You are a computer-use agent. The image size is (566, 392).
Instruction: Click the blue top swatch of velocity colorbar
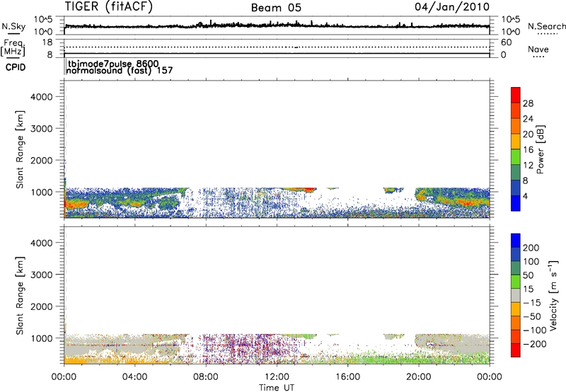(516, 241)
